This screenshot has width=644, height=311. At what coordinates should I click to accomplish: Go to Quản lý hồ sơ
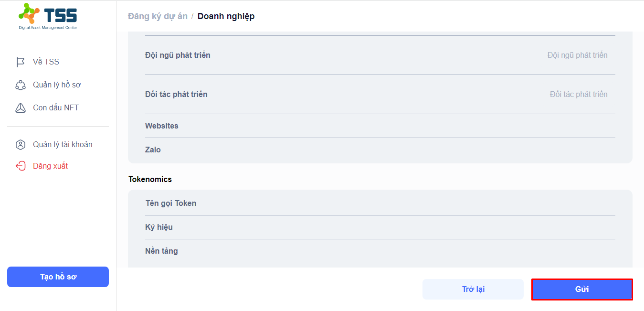[58, 85]
